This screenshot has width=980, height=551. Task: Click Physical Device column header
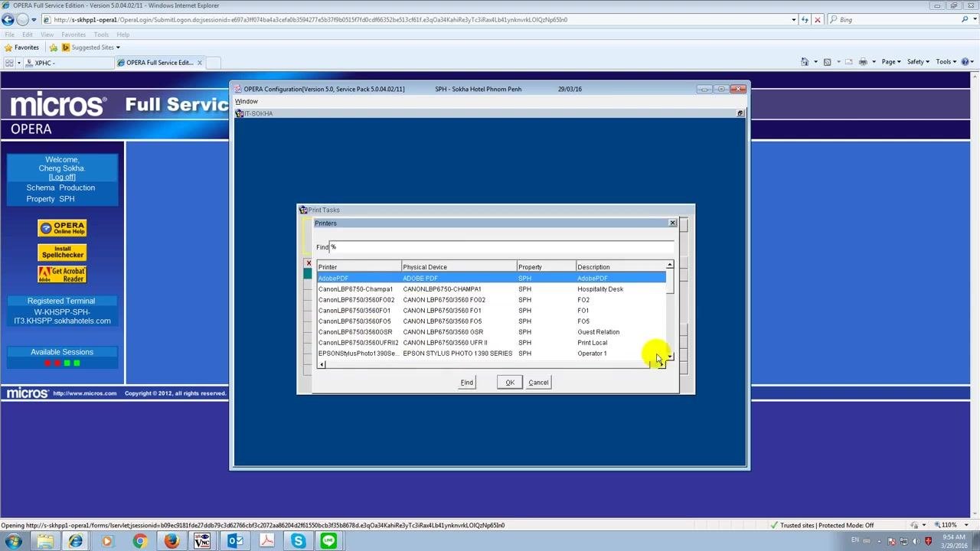tap(459, 267)
